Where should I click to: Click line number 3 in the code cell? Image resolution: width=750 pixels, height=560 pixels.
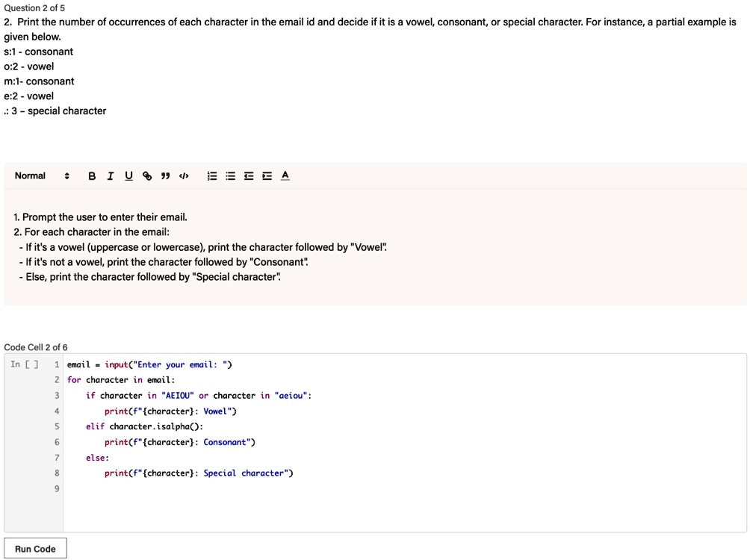(56, 395)
